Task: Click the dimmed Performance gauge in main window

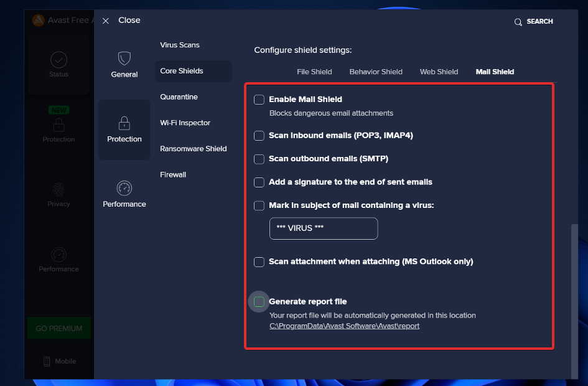Action: [59, 255]
